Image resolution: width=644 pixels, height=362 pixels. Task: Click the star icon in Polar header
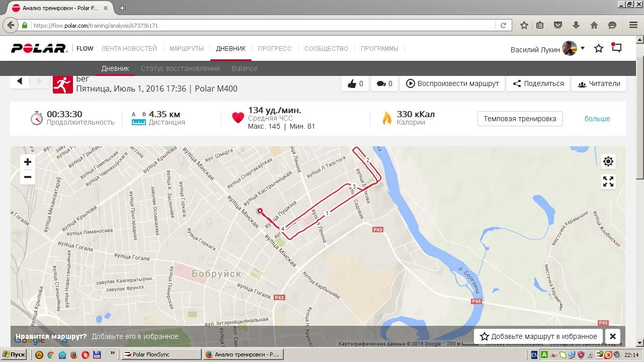coord(599,48)
